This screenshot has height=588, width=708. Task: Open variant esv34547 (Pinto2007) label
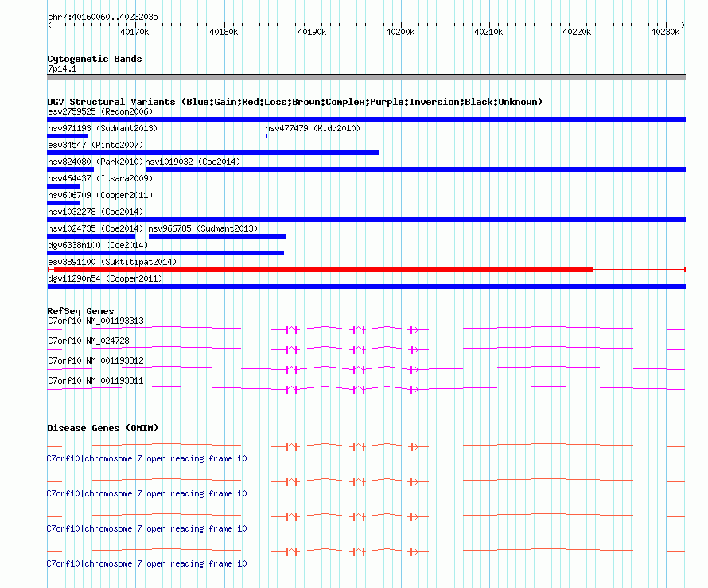(95, 145)
